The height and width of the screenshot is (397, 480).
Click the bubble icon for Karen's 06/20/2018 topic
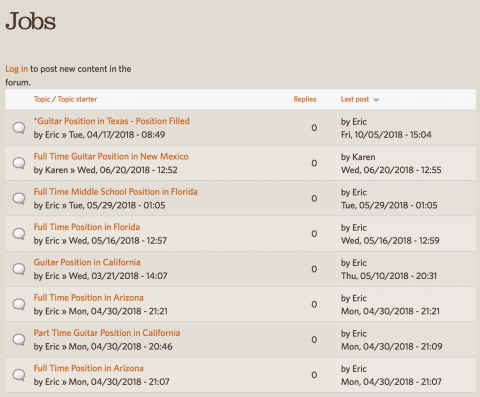click(19, 163)
